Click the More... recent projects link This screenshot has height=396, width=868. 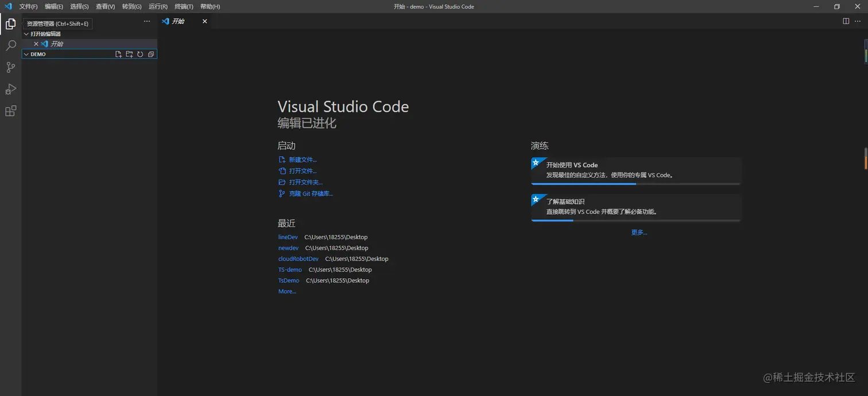[287, 292]
